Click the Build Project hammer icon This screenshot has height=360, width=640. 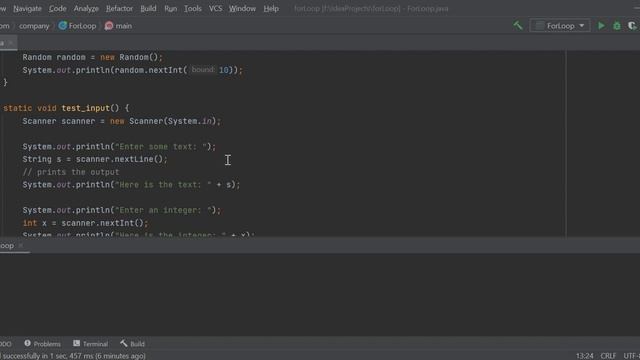tap(518, 25)
